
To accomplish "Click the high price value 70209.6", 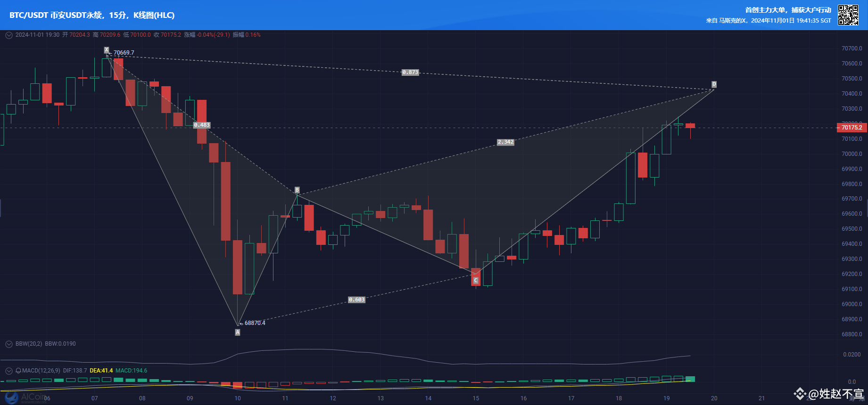I will (110, 35).
